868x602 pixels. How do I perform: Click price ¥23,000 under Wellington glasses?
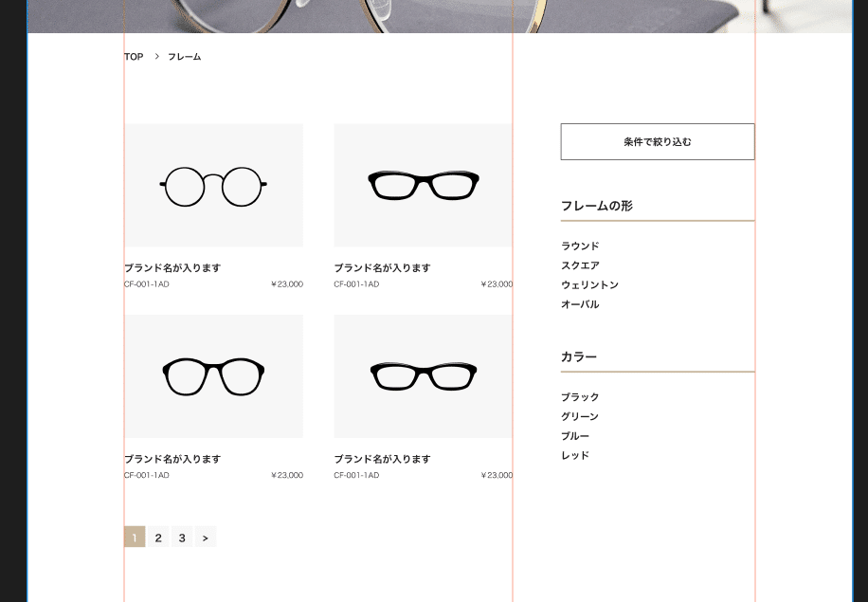point(287,475)
